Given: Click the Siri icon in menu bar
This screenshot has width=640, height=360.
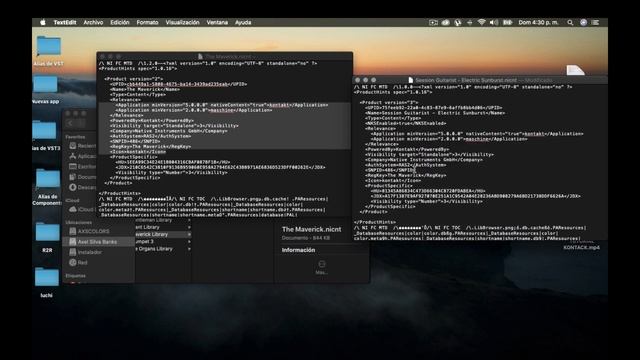Looking at the screenshot, I should [x=584, y=22].
